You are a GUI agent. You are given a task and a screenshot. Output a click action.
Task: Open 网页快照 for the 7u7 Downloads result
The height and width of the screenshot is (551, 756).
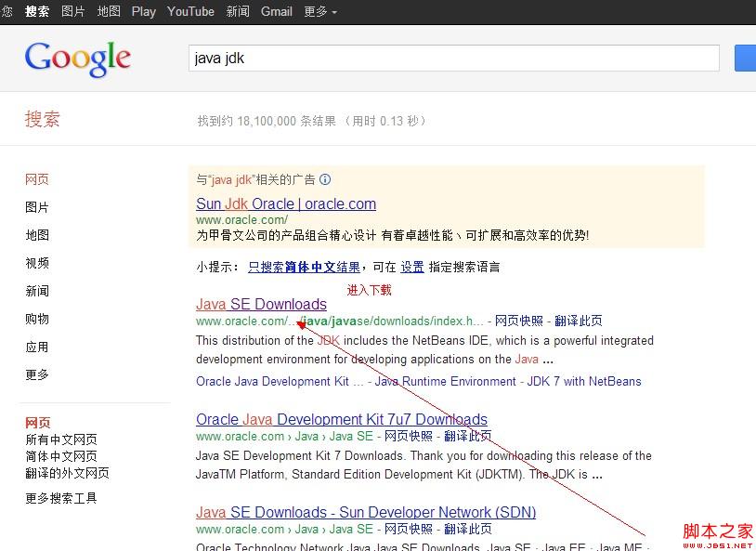pyautogui.click(x=409, y=436)
